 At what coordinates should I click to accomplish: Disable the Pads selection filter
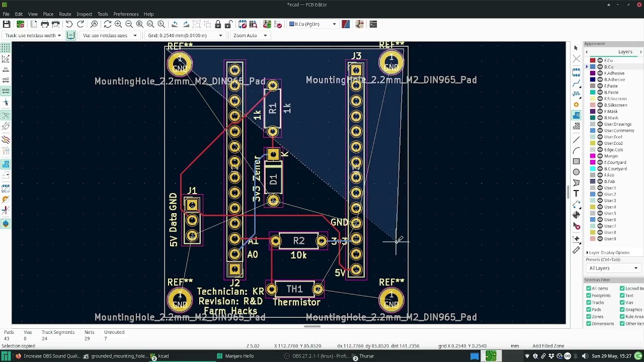[589, 310]
